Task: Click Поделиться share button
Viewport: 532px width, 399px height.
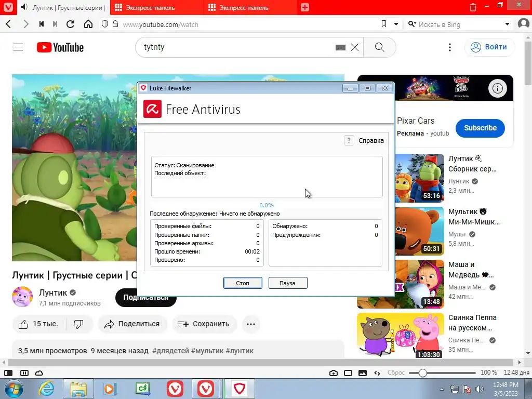Action: point(132,324)
